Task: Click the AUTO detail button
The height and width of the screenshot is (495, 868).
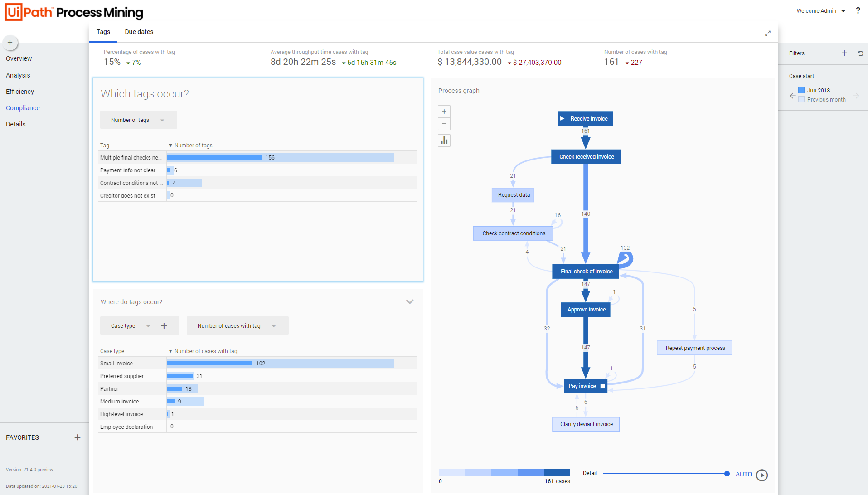Action: [743, 474]
